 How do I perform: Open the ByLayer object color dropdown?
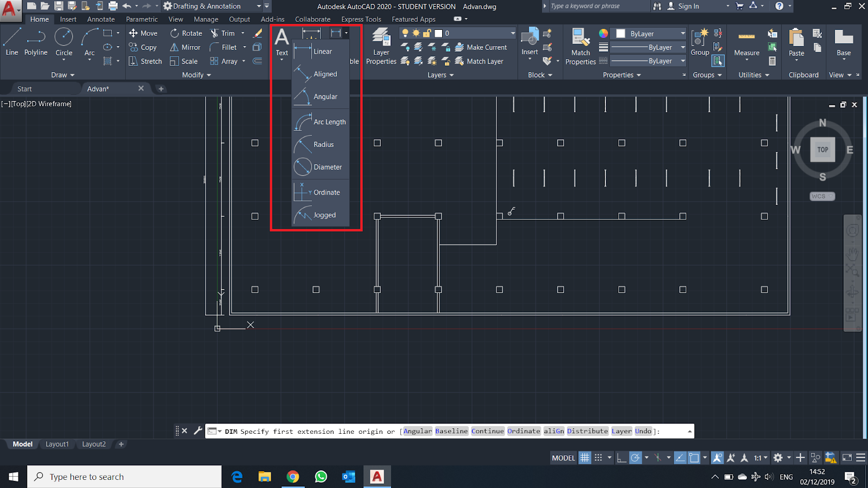pyautogui.click(x=682, y=33)
